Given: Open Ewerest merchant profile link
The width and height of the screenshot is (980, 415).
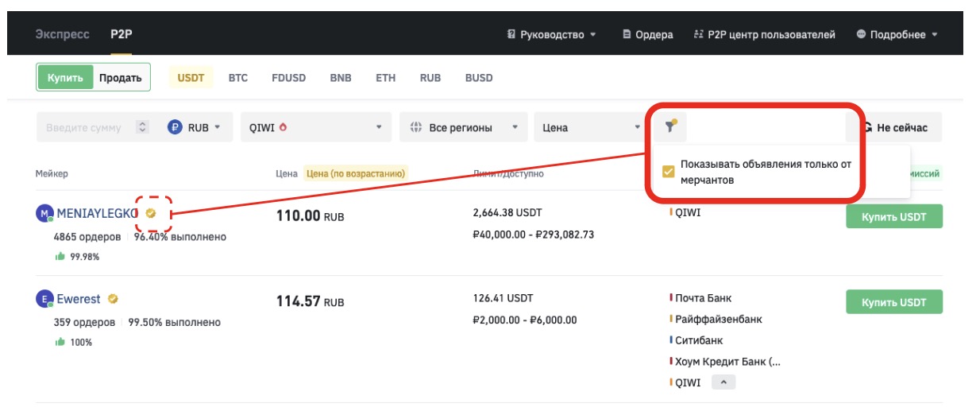Looking at the screenshot, I should (x=79, y=299).
